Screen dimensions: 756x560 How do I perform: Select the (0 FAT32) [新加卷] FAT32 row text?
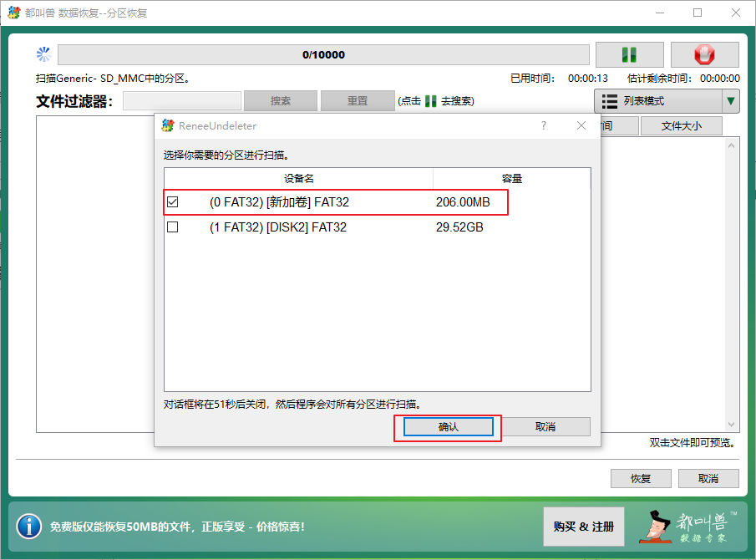pos(279,202)
